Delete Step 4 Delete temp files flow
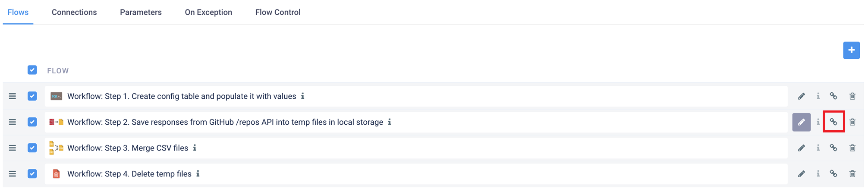 (852, 174)
